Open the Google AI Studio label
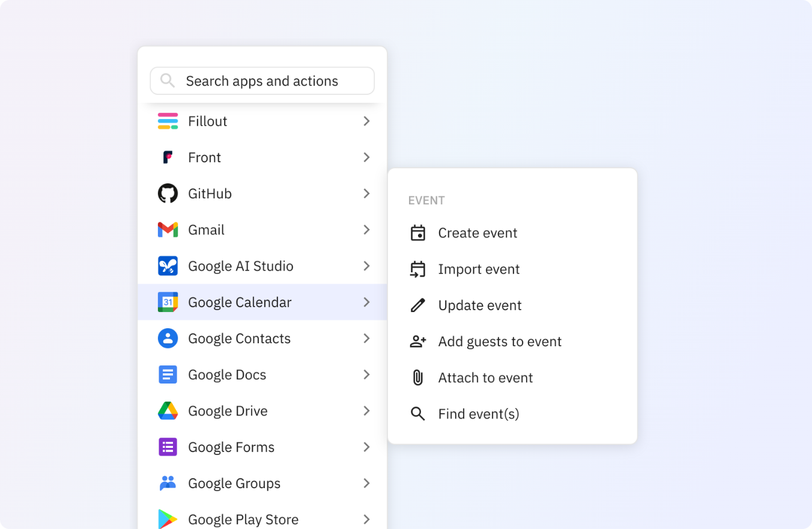812x529 pixels. coord(241,266)
